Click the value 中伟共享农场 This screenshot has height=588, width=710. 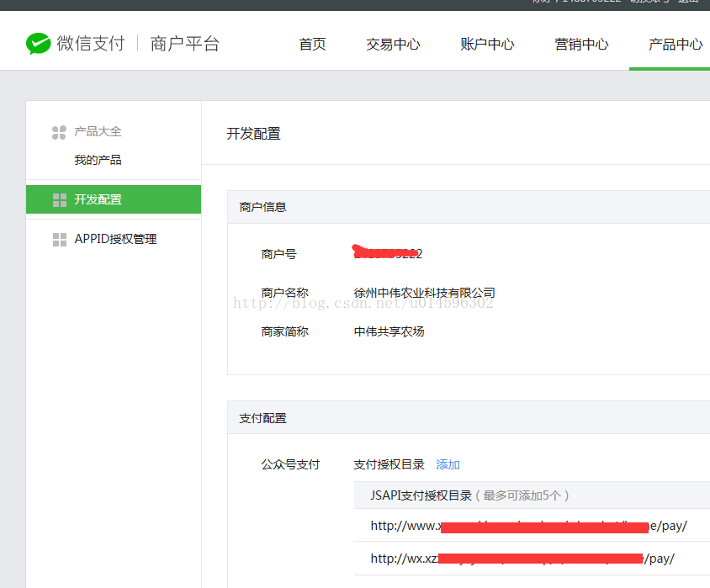[x=389, y=331]
